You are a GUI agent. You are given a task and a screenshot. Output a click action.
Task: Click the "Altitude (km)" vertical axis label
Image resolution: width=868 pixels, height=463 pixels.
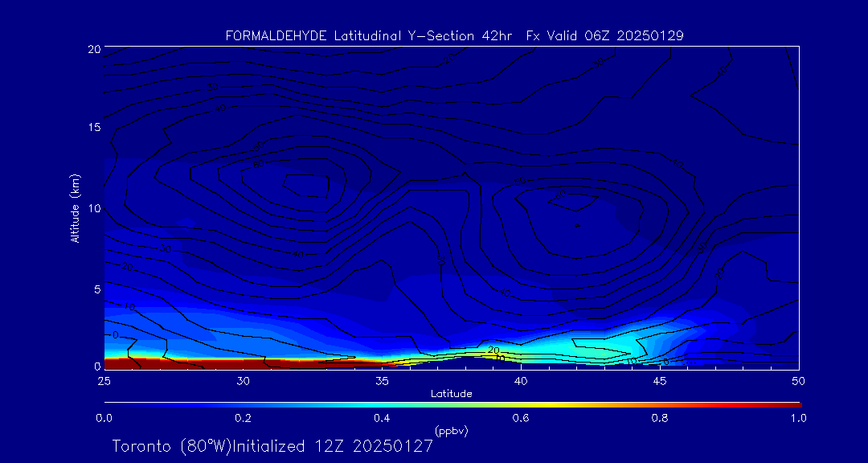tap(75, 207)
